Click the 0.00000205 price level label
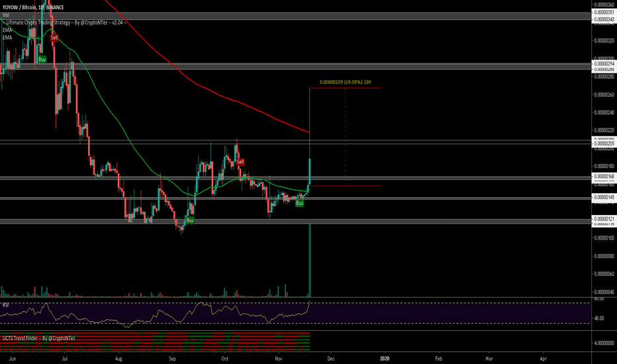Viewport: 617px width, 364px height. point(604,144)
